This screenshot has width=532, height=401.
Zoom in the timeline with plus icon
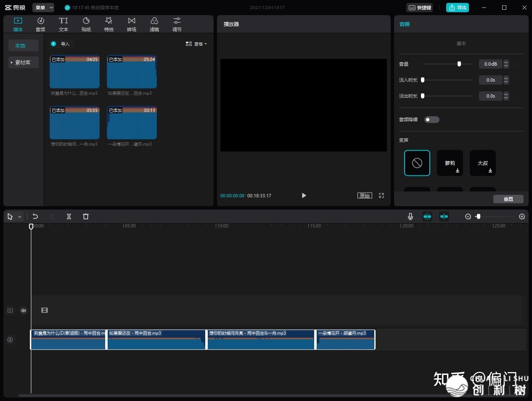(522, 216)
